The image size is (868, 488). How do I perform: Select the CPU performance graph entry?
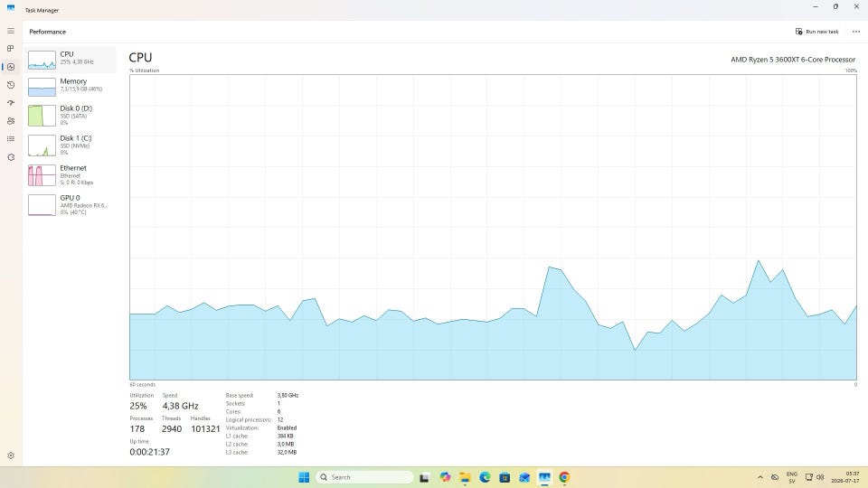[70, 60]
